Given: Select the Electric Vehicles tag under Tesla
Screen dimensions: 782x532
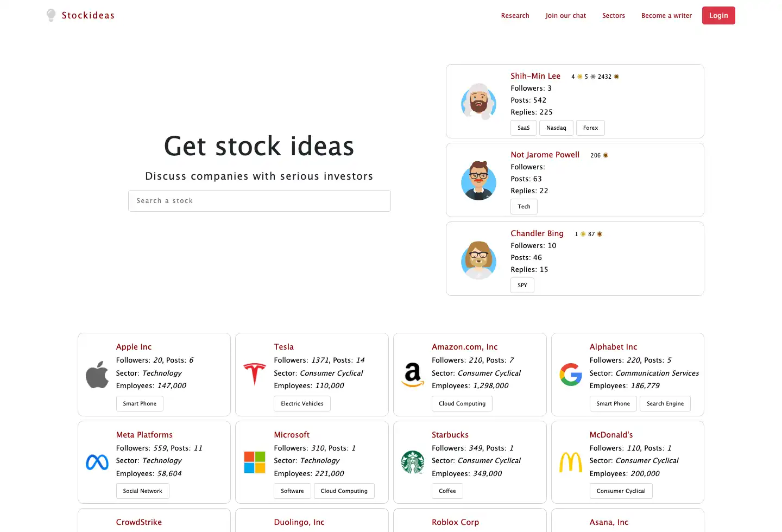Looking at the screenshot, I should (x=302, y=404).
